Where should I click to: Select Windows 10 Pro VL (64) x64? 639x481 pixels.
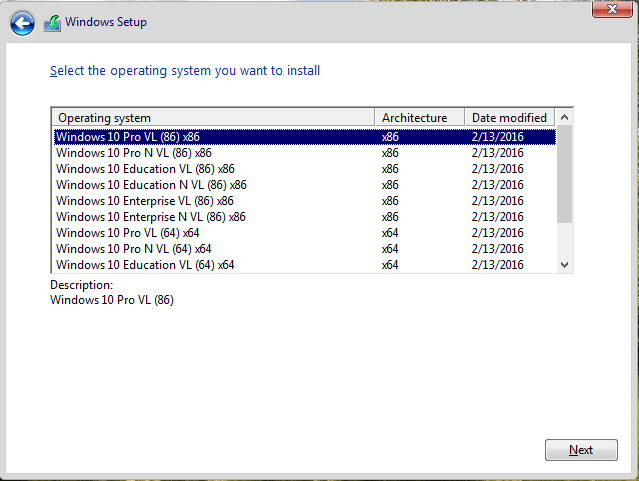tap(304, 233)
